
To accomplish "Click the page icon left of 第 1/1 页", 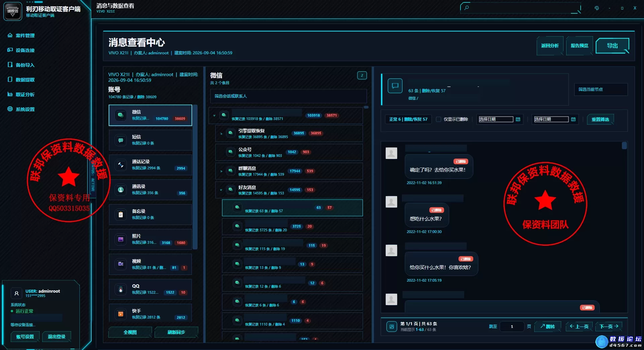I will pos(391,326).
